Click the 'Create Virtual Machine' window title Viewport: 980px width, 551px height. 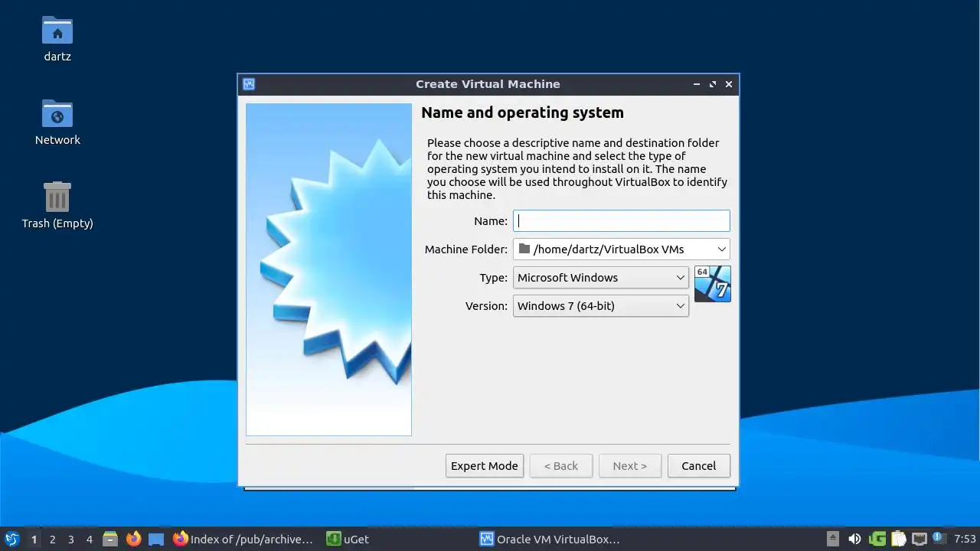488,84
